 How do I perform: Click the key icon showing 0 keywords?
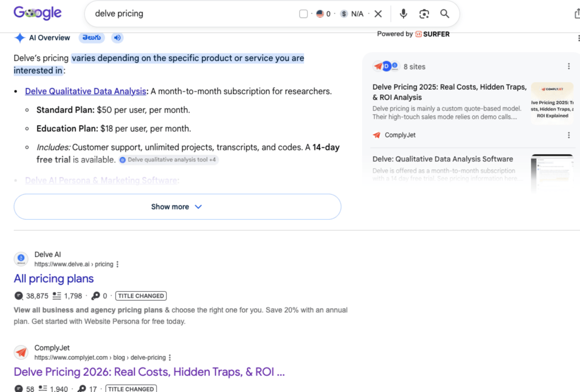click(95, 296)
